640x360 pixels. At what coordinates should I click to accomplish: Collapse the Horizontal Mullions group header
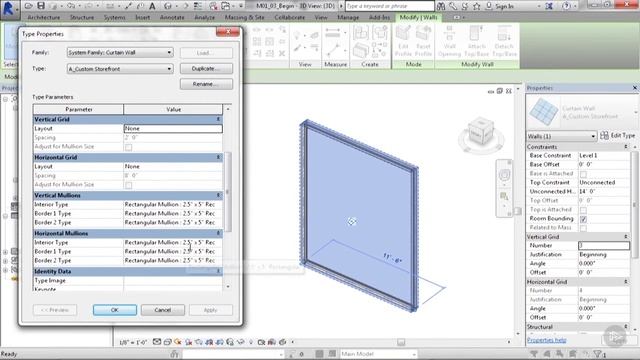tap(218, 233)
